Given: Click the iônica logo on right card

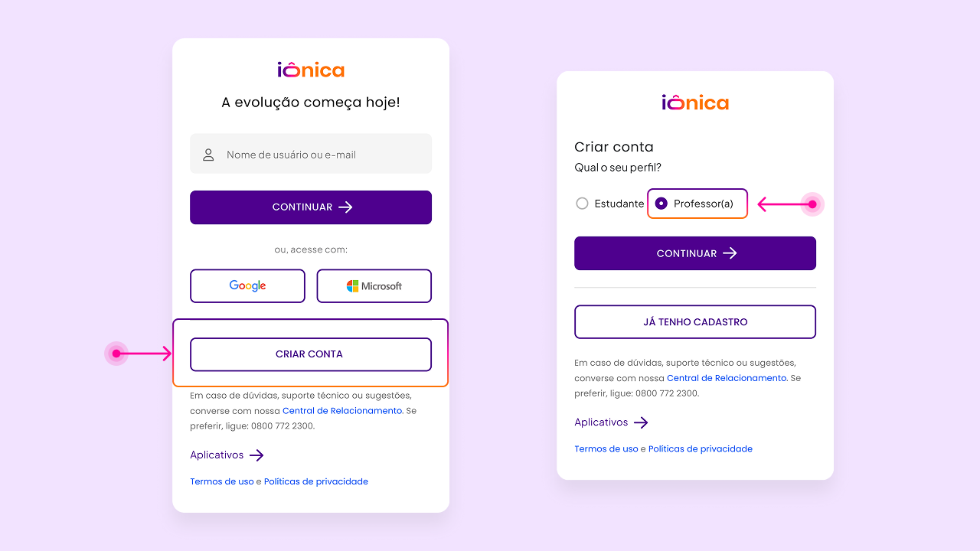Looking at the screenshot, I should 695,103.
